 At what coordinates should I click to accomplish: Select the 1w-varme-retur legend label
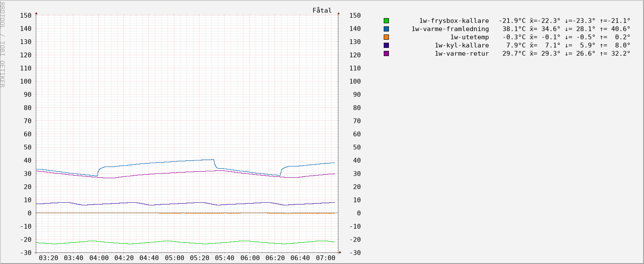461,53
